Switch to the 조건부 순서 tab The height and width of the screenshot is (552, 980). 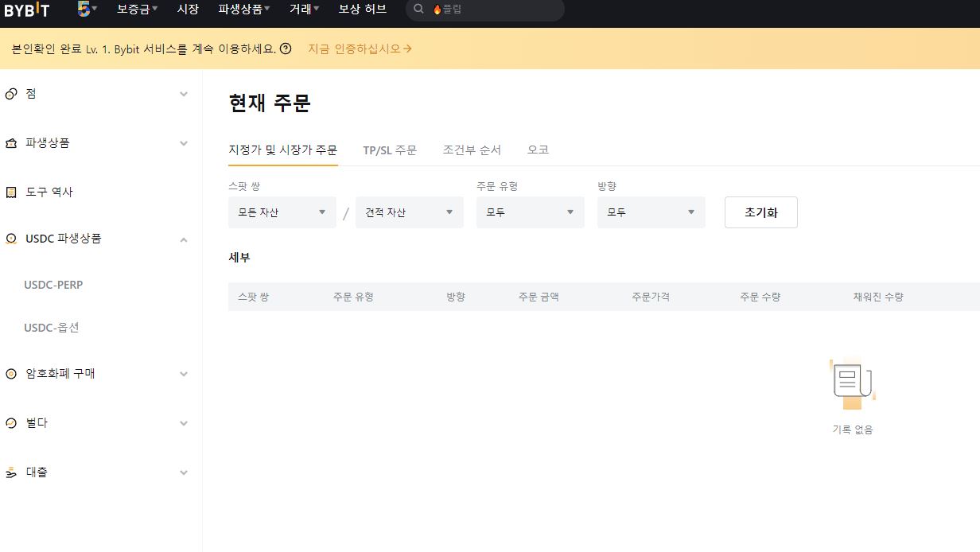point(472,150)
